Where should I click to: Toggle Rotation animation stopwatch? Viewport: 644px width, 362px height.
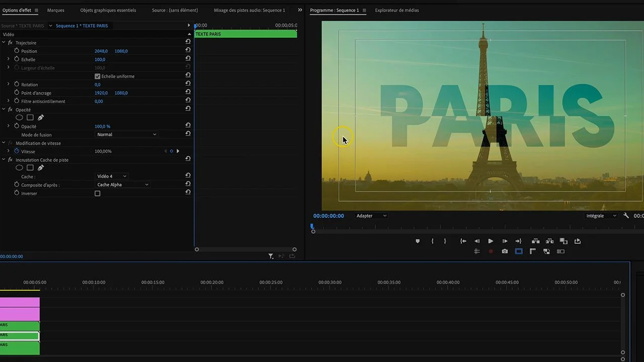[x=17, y=84]
